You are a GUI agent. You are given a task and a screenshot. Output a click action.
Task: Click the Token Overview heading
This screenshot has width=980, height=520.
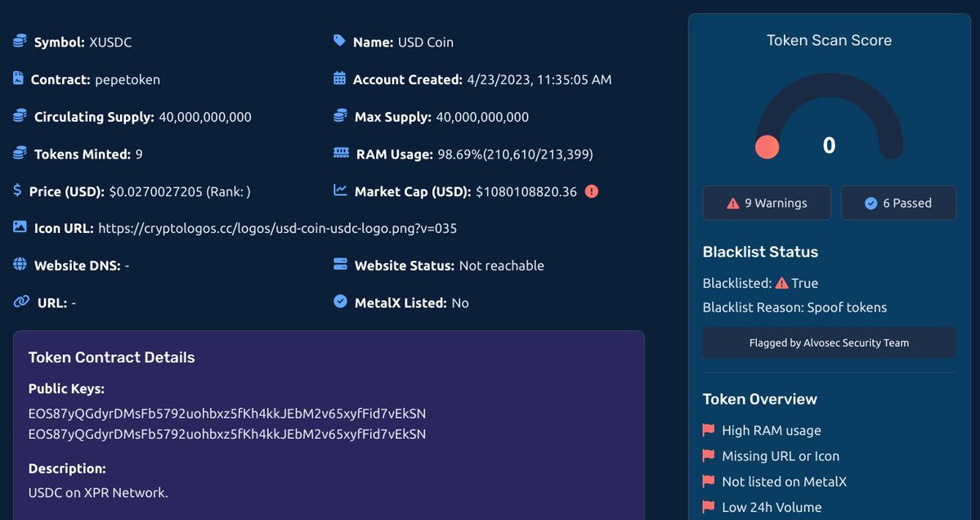click(x=759, y=399)
